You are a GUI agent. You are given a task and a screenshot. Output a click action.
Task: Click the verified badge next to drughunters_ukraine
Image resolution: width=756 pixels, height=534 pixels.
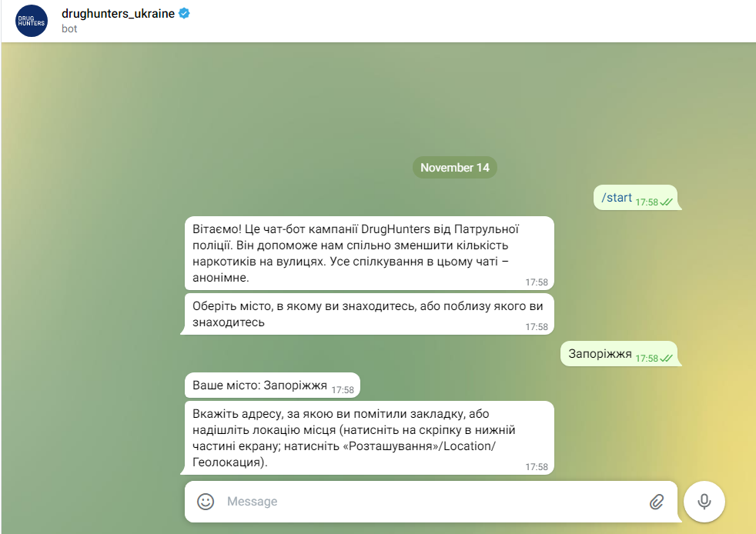(x=184, y=14)
